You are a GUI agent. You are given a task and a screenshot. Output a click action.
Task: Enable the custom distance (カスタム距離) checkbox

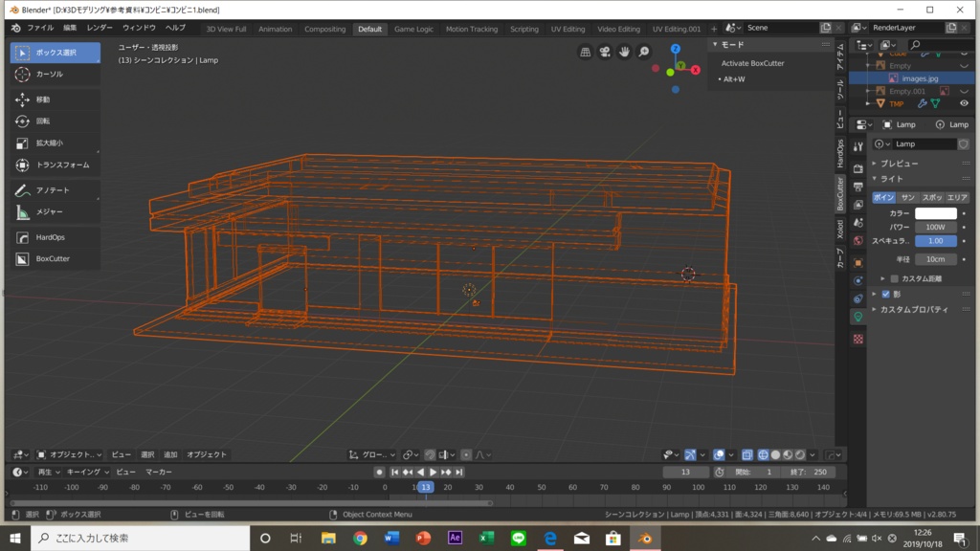[x=895, y=278]
